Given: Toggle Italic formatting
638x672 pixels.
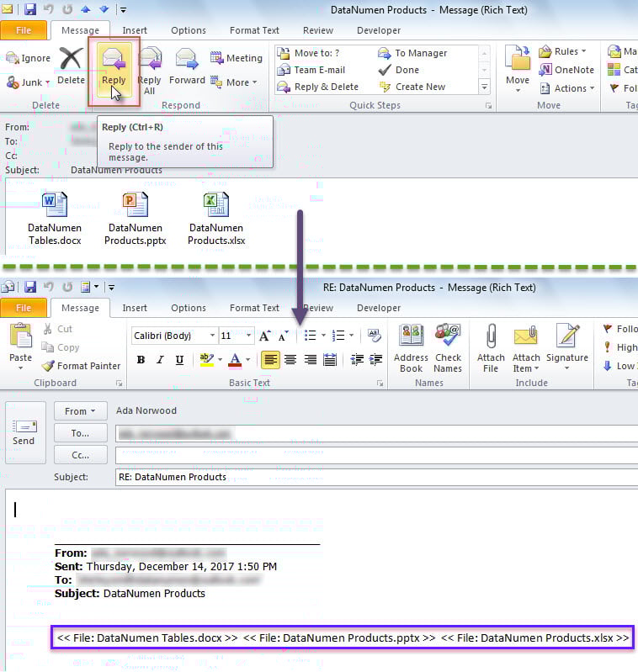Looking at the screenshot, I should pyautogui.click(x=160, y=360).
